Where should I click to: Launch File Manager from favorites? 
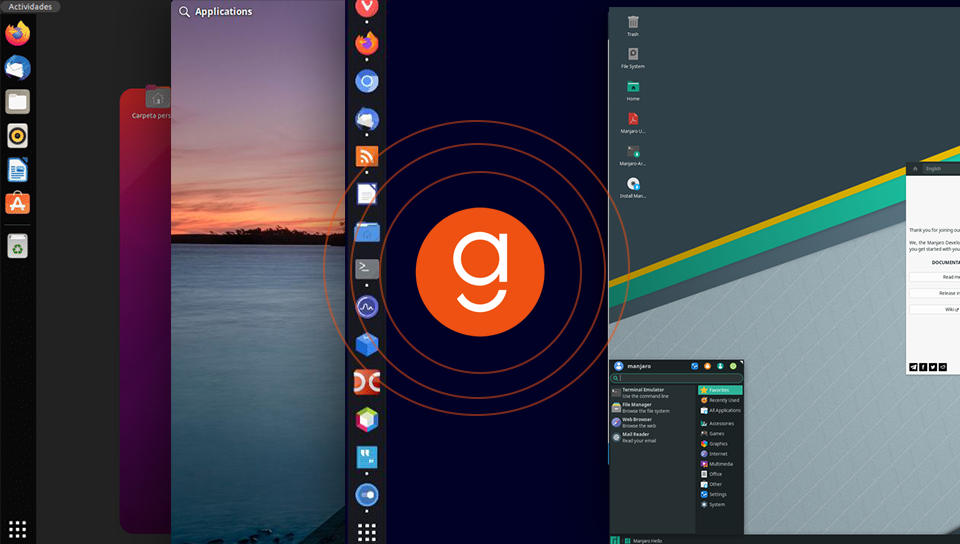pos(653,408)
